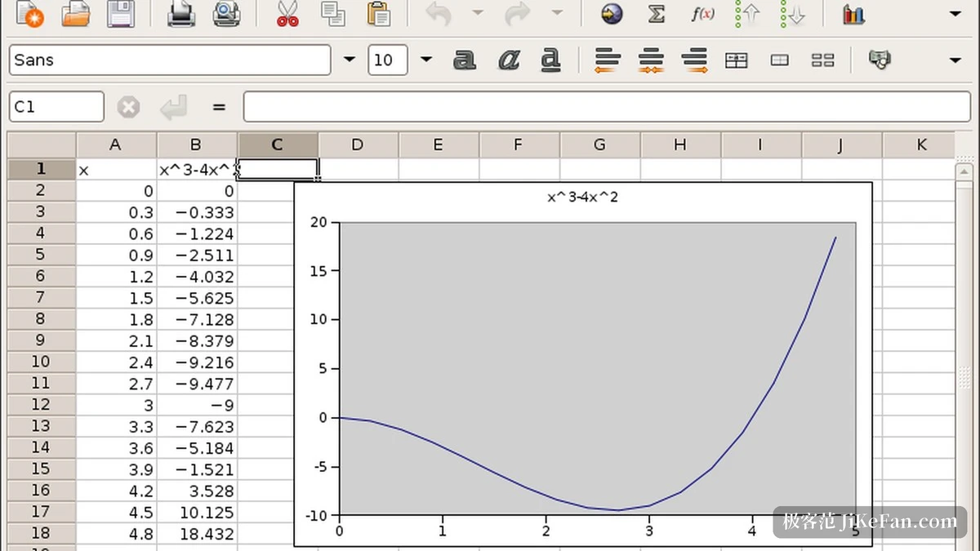980x551 pixels.
Task: Open the font size dropdown next to 10
Action: coord(425,60)
